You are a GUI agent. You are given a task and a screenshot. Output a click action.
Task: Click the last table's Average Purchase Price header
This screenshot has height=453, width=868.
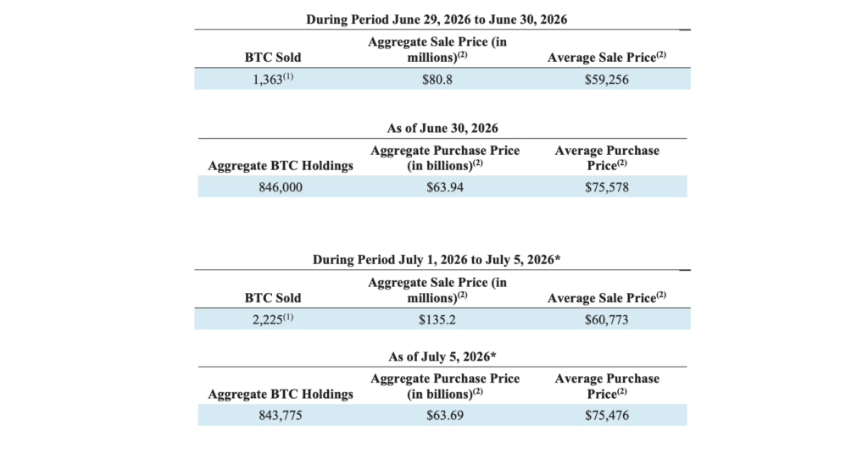point(607,386)
